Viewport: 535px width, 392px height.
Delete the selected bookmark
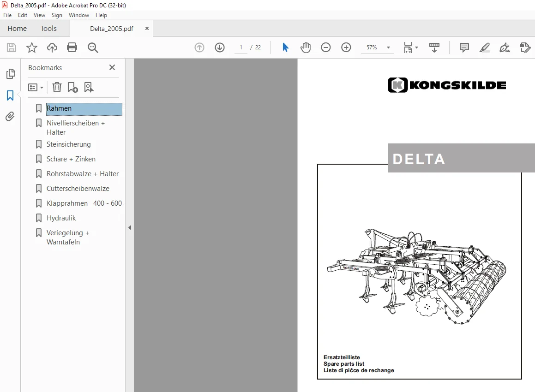[57, 87]
